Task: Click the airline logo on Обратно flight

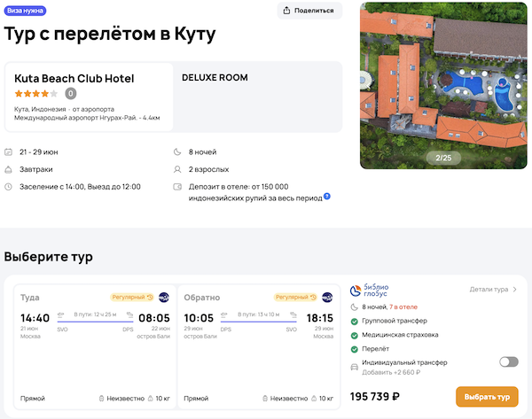Action: pos(327,297)
